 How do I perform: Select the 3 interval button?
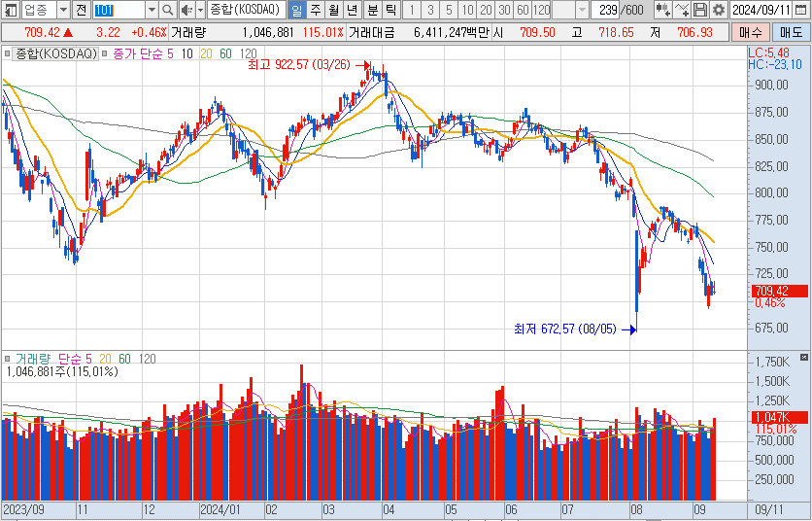pos(430,10)
